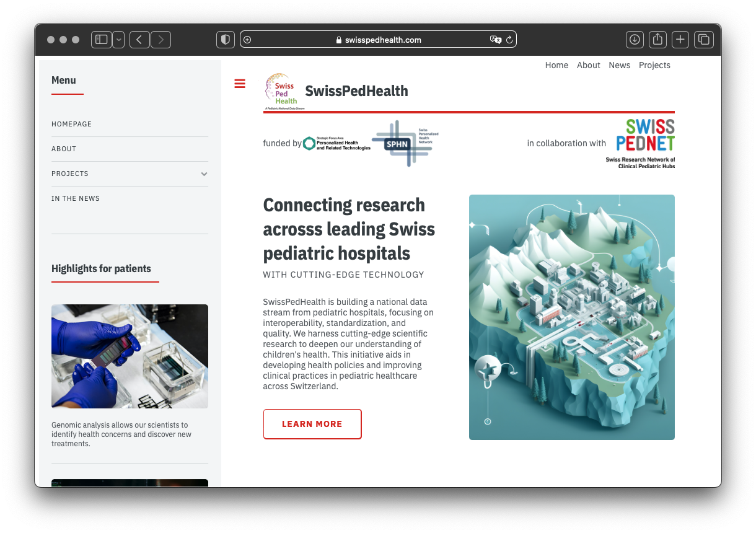Reload the page with the refresh icon
This screenshot has width=756, height=533.
coord(509,40)
